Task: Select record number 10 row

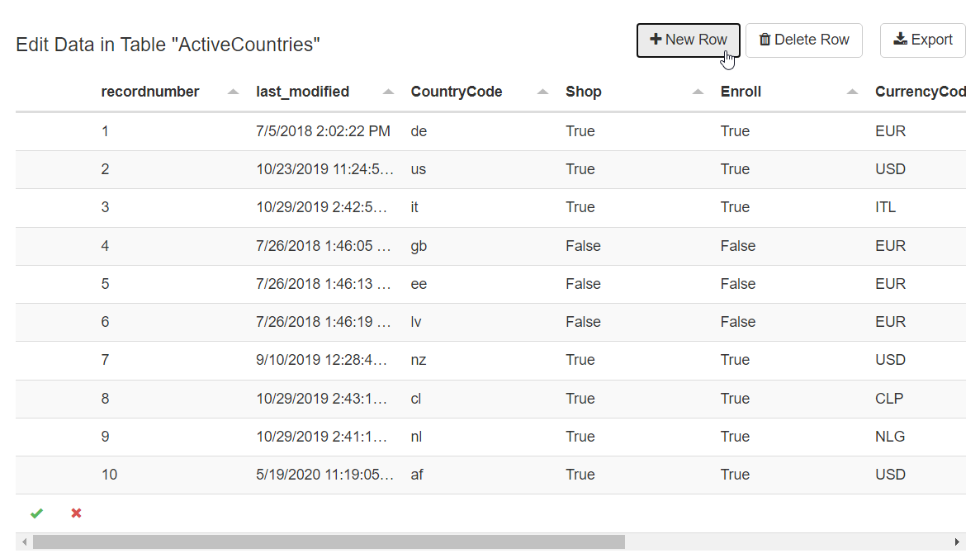Action: click(x=111, y=475)
